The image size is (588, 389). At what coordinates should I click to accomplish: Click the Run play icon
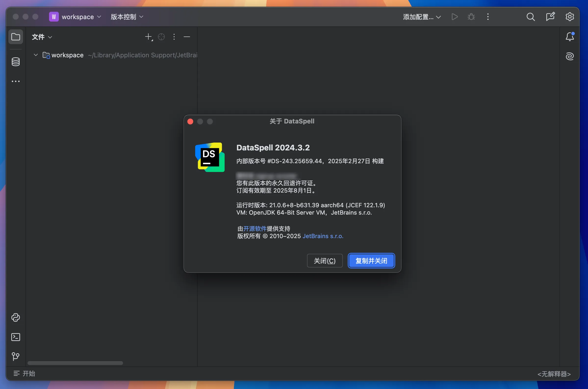(x=454, y=17)
